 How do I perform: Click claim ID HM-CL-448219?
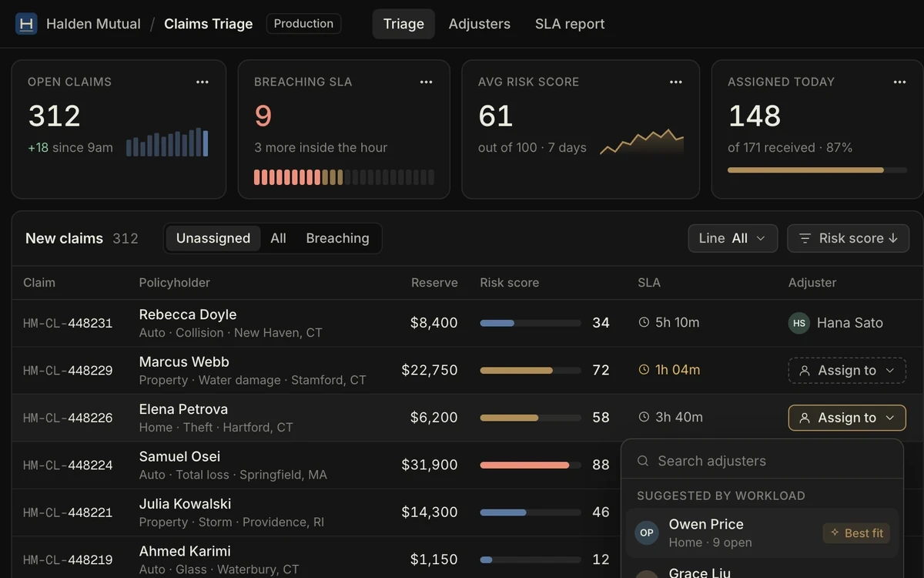coord(68,560)
